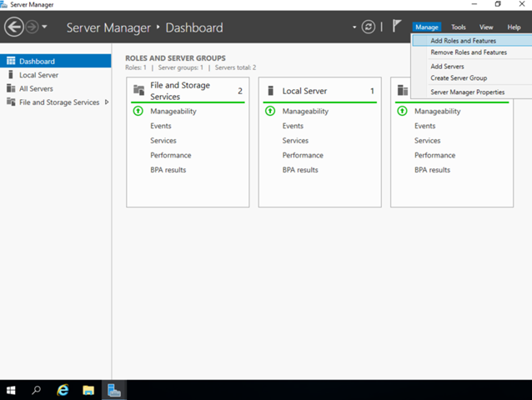Screen dimensions: 532x400
Task: Open the View menu
Action: tap(486, 27)
